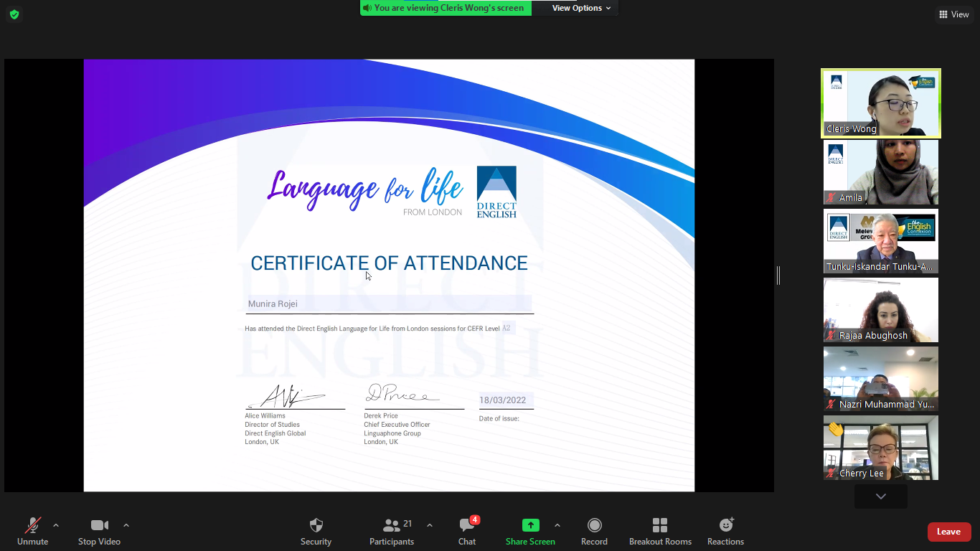Leave the meeting
The width and height of the screenshot is (980, 551).
(948, 532)
